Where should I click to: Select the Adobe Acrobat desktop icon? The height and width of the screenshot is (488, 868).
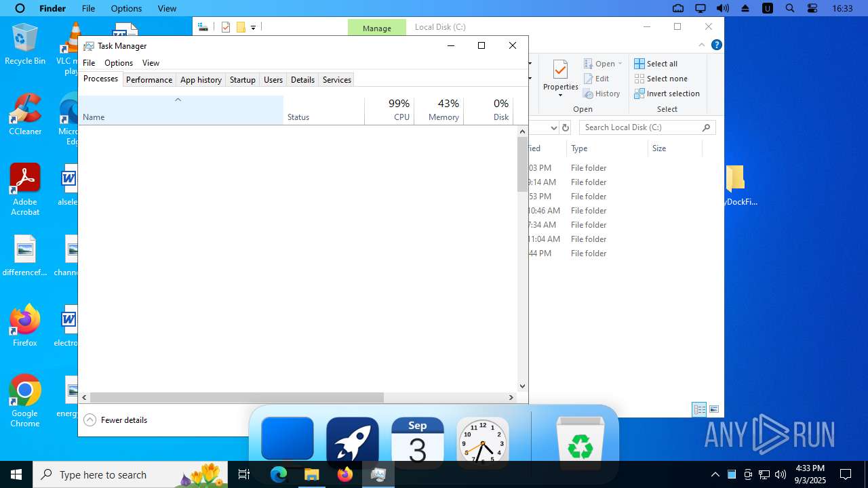tap(25, 189)
